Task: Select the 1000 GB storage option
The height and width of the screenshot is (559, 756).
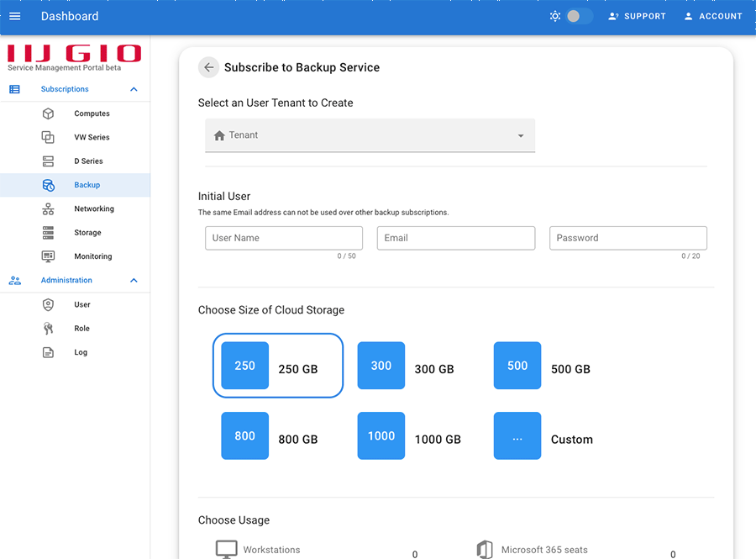Action: [x=381, y=436]
